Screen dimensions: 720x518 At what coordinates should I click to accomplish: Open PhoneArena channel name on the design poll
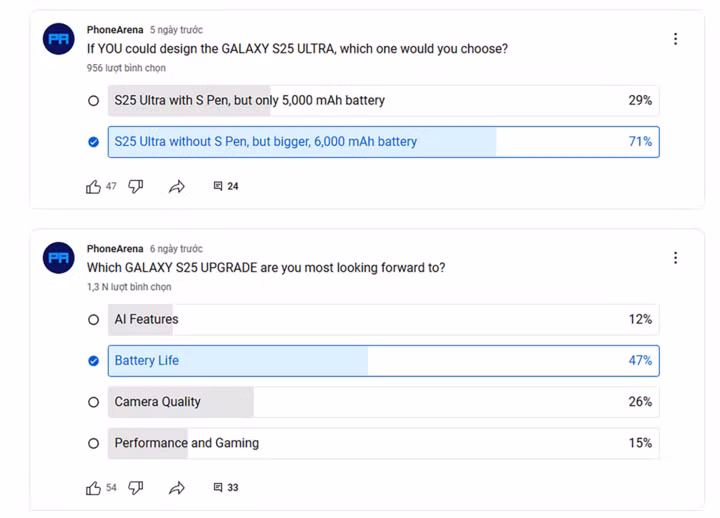(x=115, y=30)
